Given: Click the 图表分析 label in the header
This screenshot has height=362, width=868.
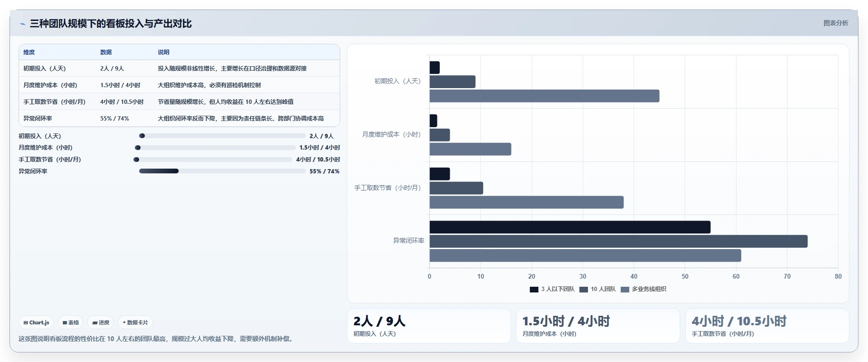Looking at the screenshot, I should pyautogui.click(x=836, y=23).
